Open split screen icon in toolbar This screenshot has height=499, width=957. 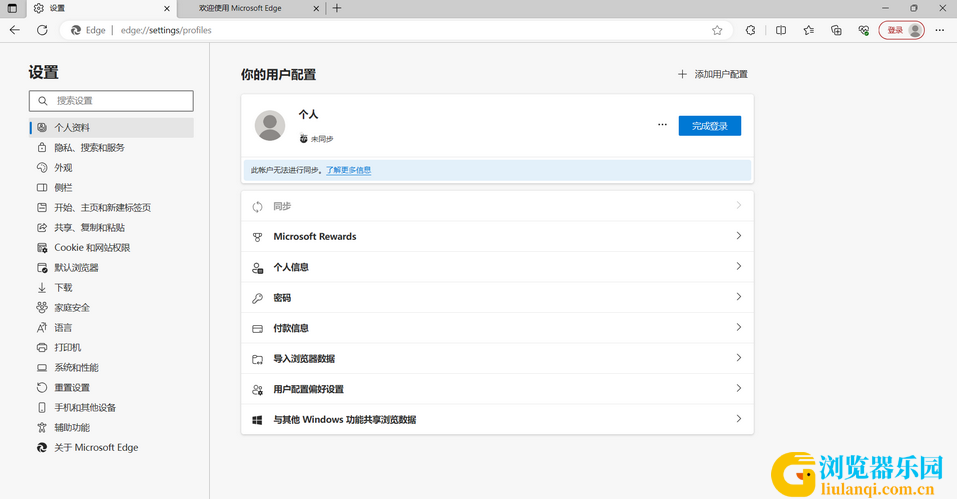click(781, 30)
